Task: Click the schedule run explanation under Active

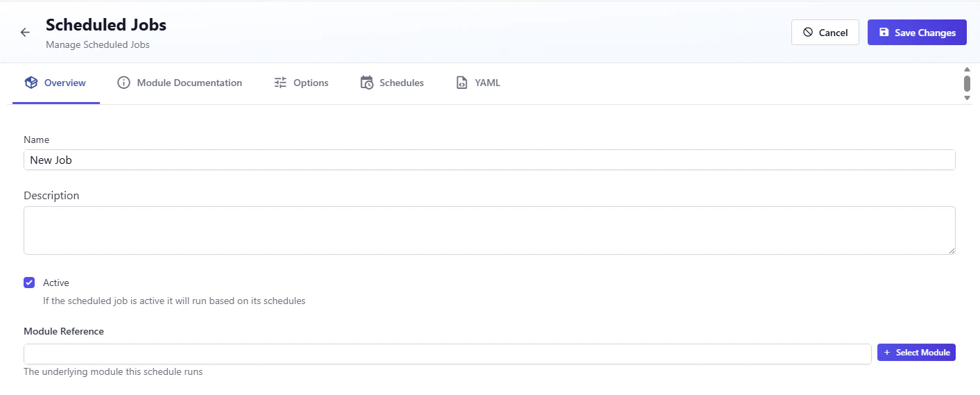Action: [x=174, y=301]
